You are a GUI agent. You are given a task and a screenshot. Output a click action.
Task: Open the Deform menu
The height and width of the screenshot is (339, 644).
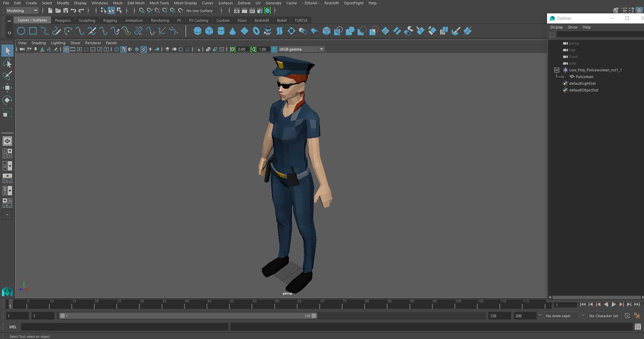pyautogui.click(x=244, y=3)
